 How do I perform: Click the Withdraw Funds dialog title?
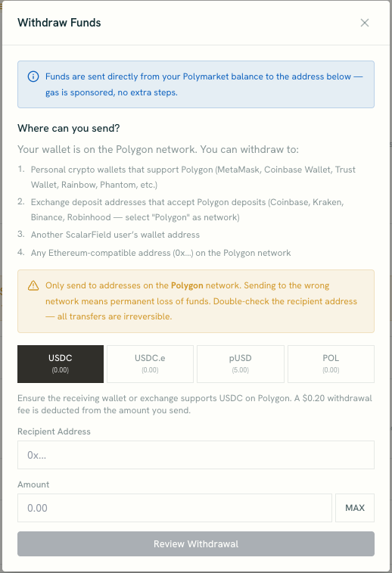point(59,23)
